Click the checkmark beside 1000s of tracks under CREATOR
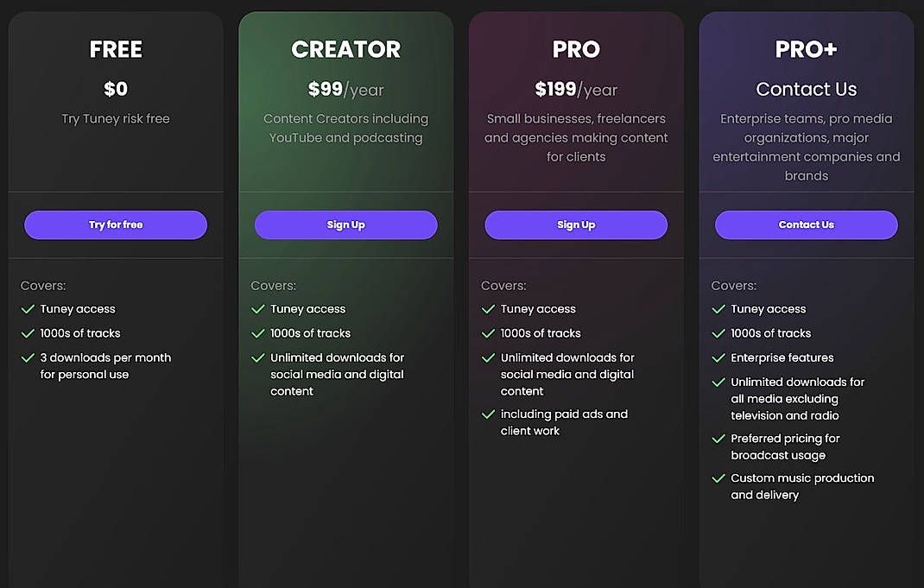Viewport: 924px width, 588px height. 257,332
